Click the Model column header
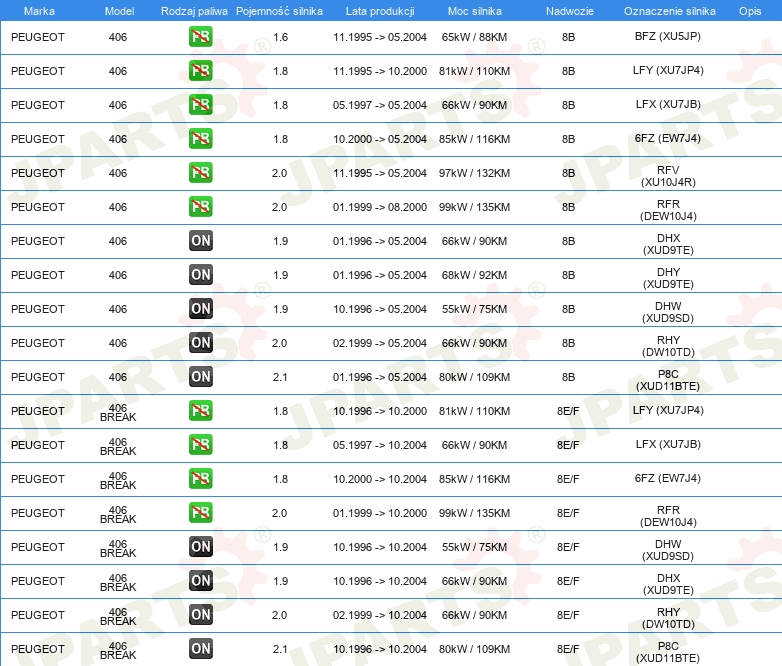This screenshot has width=782, height=666. click(x=119, y=11)
